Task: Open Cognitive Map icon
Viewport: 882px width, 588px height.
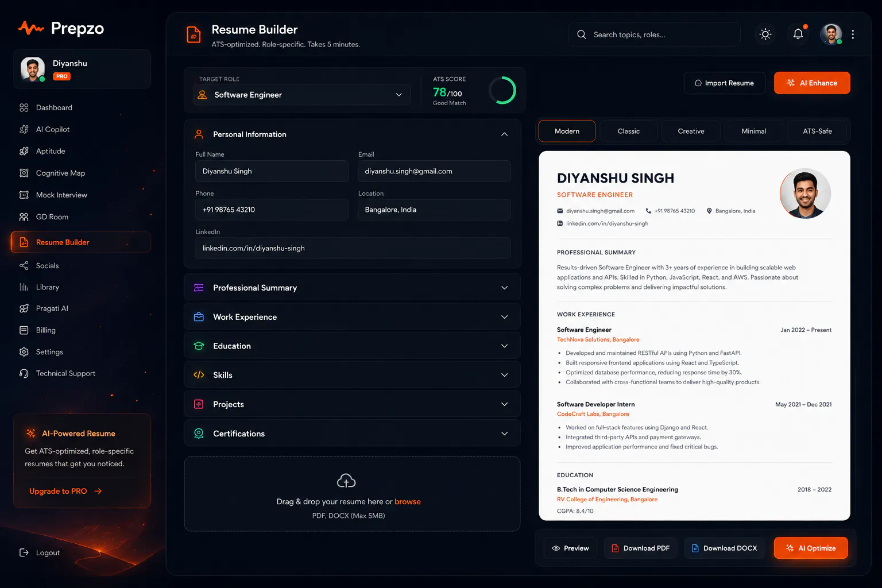Action: click(24, 173)
